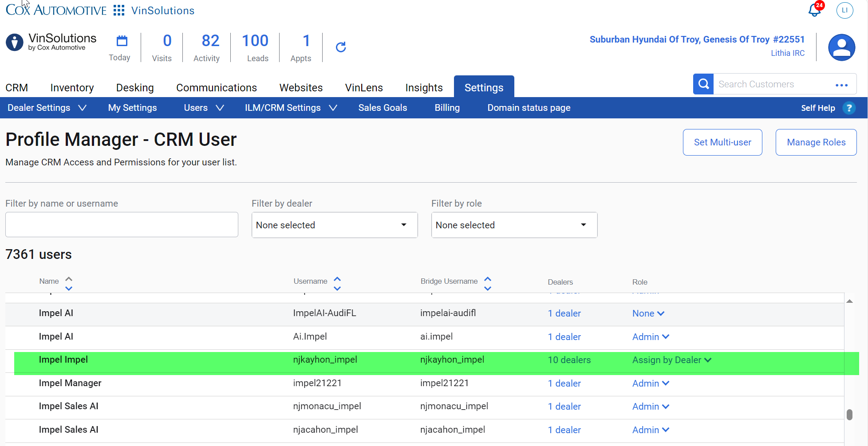Expand Dealer Settings submenu
The height and width of the screenshot is (446, 868).
(83, 108)
